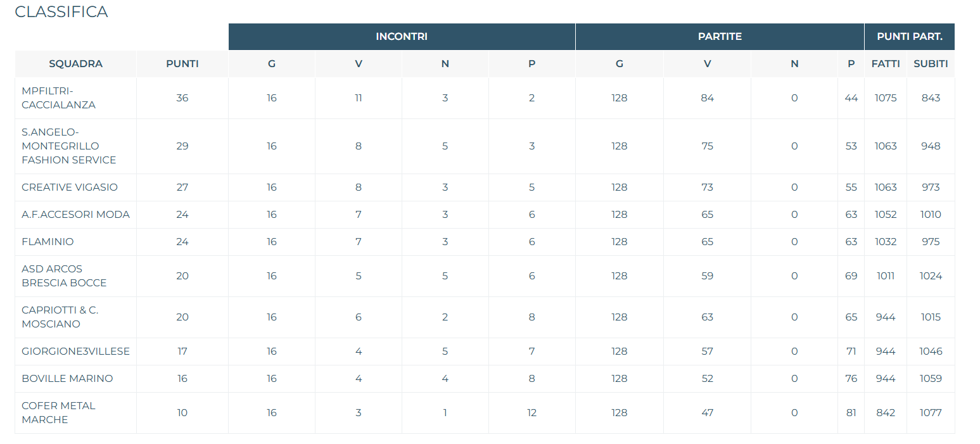The image size is (980, 444).
Task: Click 59 partite won by ASD ARCOS
Action: 708,276
